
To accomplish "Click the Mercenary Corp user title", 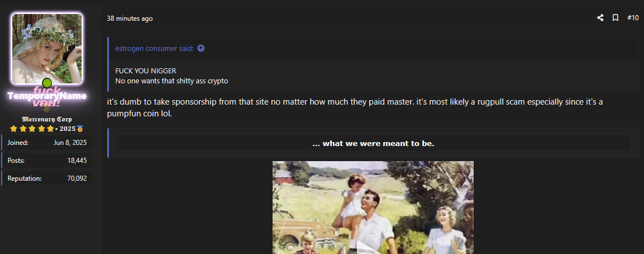I will coord(47,119).
